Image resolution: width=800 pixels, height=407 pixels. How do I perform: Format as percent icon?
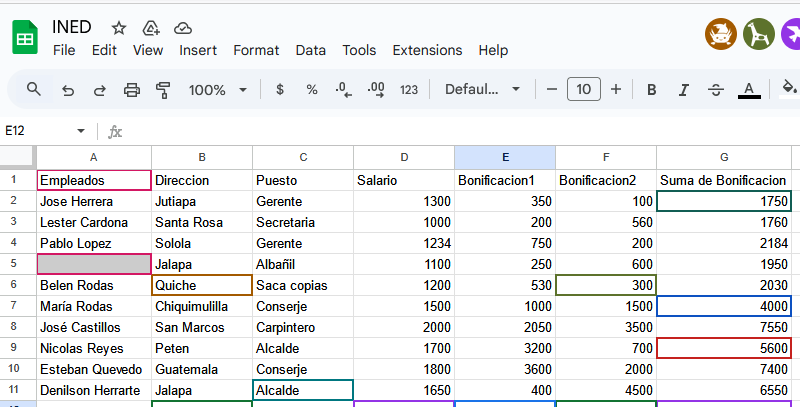point(312,90)
